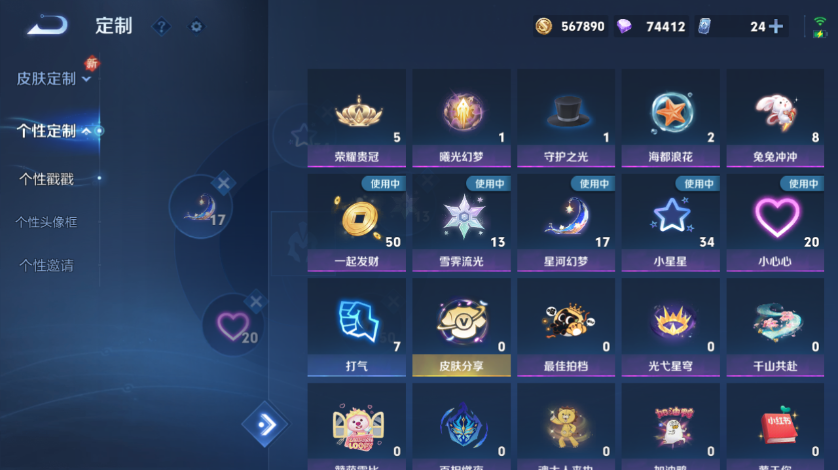
Task: Select the 荣耀贵冠 crown effect
Action: pyautogui.click(x=356, y=118)
